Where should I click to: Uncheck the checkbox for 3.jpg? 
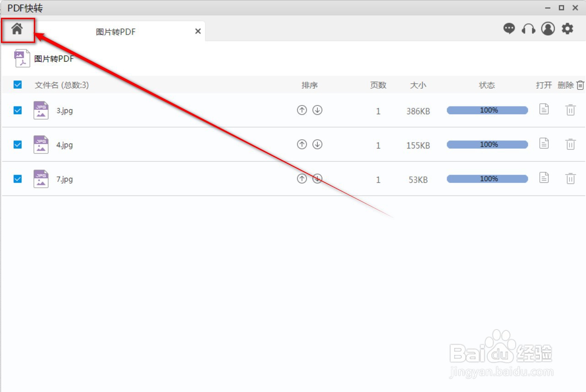[x=17, y=110]
